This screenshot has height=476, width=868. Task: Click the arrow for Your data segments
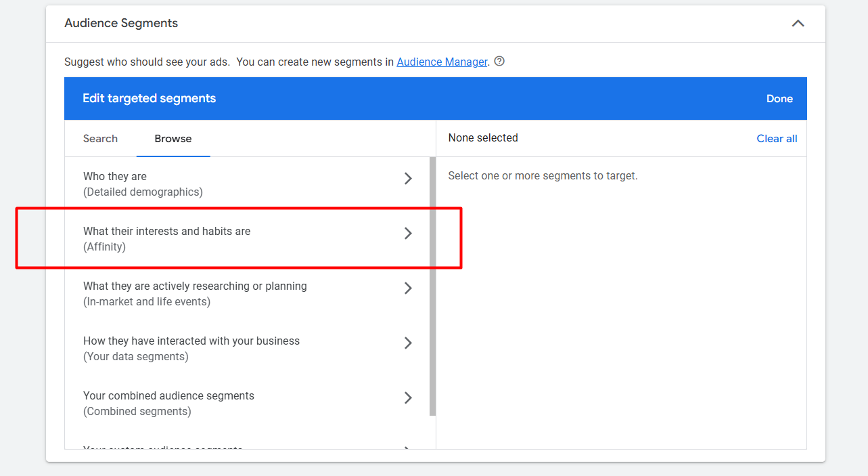click(x=408, y=343)
